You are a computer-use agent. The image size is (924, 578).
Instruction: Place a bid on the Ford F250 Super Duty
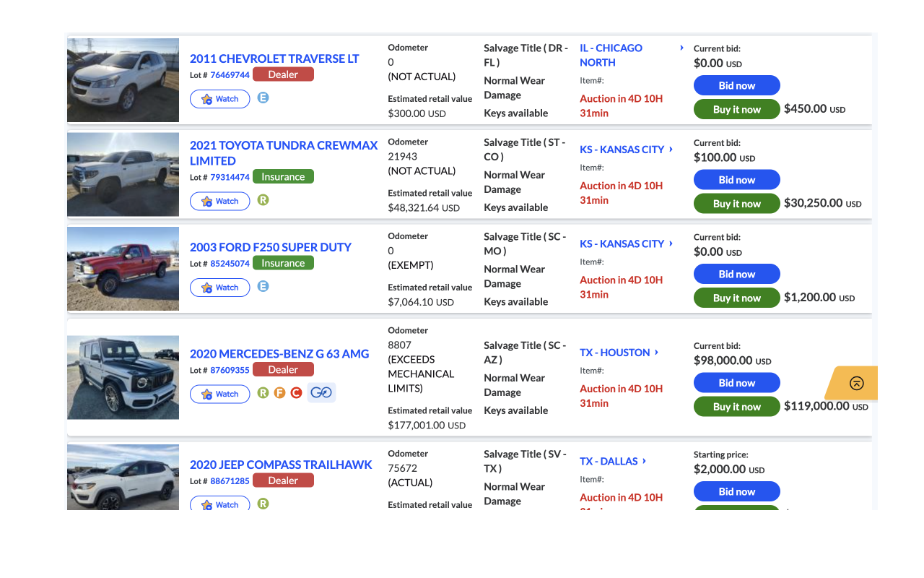(x=737, y=274)
